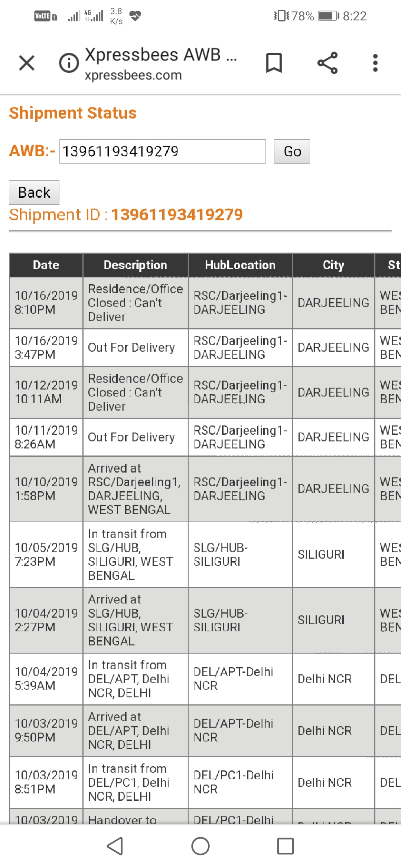The width and height of the screenshot is (401, 868).
Task: Tap the xpressbees.com URL text
Action: coord(133,75)
